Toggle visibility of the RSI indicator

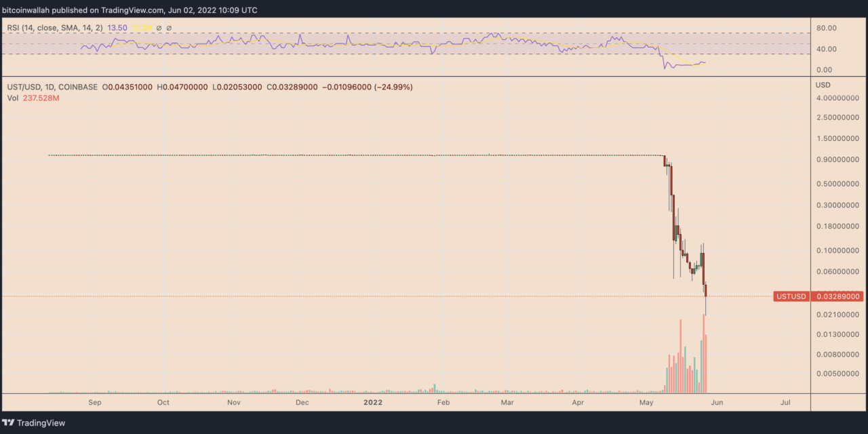(159, 28)
